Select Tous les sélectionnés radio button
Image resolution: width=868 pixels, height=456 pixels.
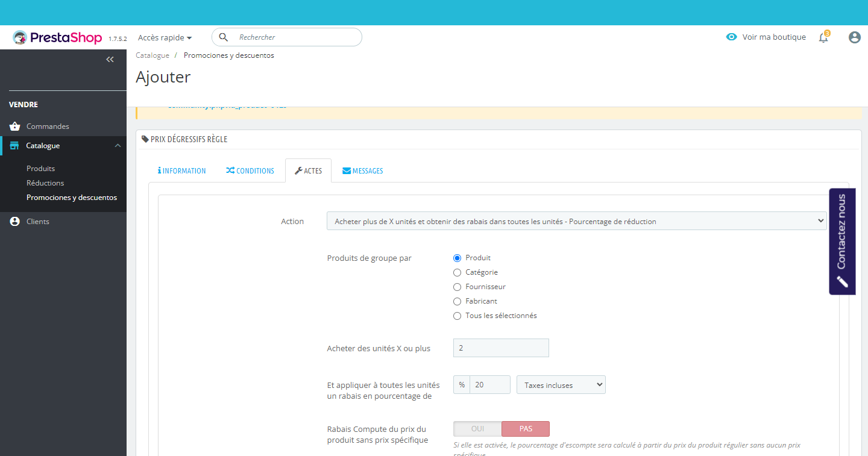tap(457, 316)
